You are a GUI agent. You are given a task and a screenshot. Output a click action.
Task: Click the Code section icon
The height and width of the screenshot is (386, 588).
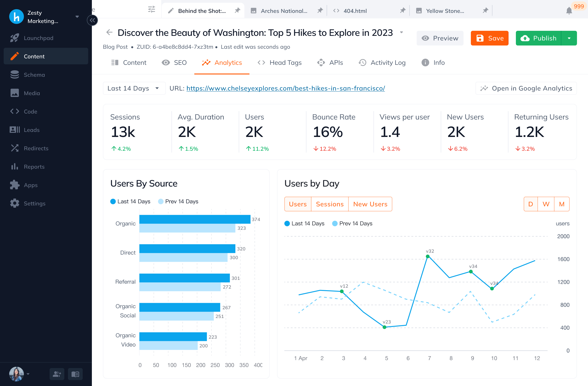pyautogui.click(x=15, y=111)
